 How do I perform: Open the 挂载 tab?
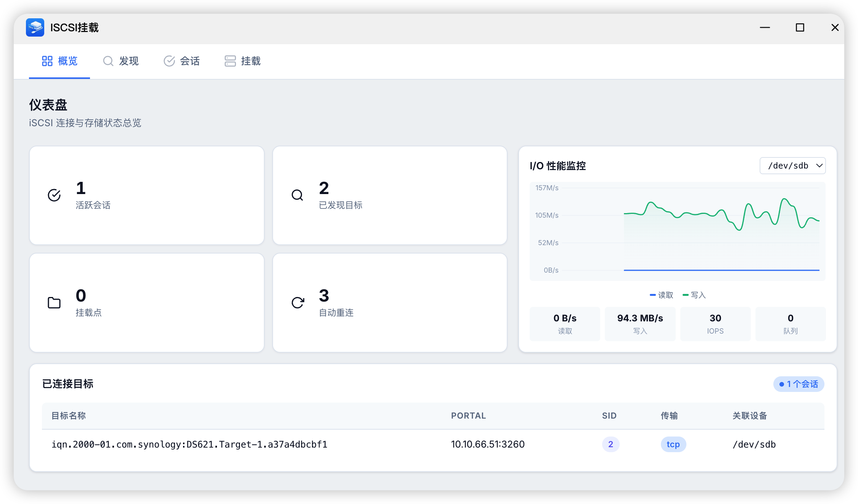243,61
